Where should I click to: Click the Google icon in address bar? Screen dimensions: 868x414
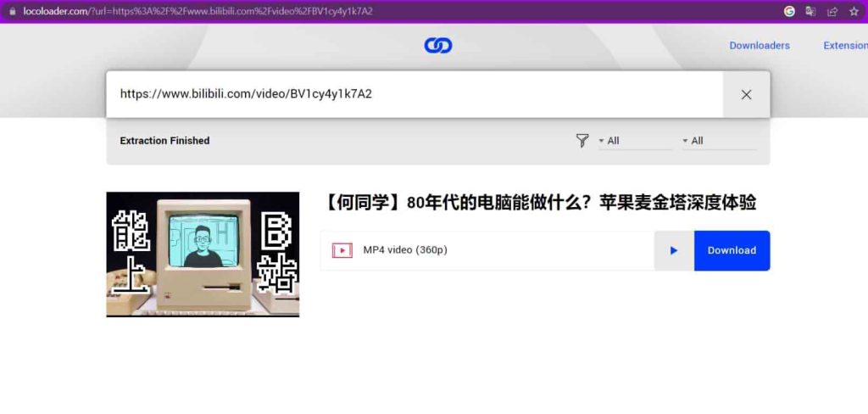pos(789,11)
